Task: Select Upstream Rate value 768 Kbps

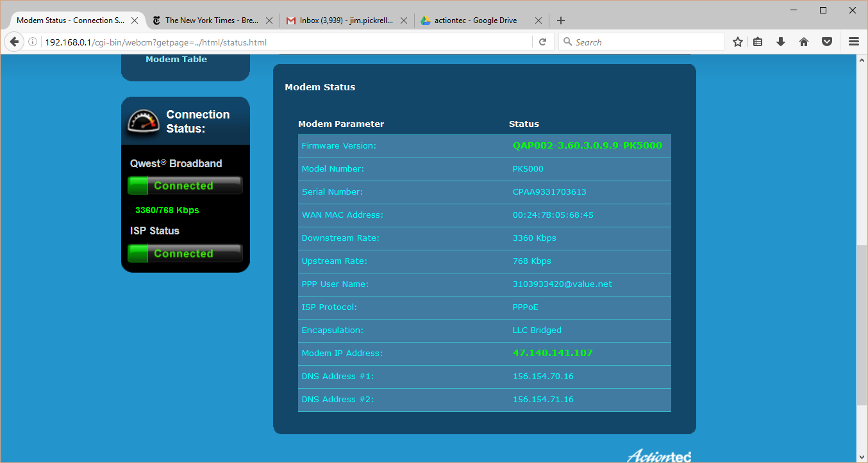Action: point(532,261)
